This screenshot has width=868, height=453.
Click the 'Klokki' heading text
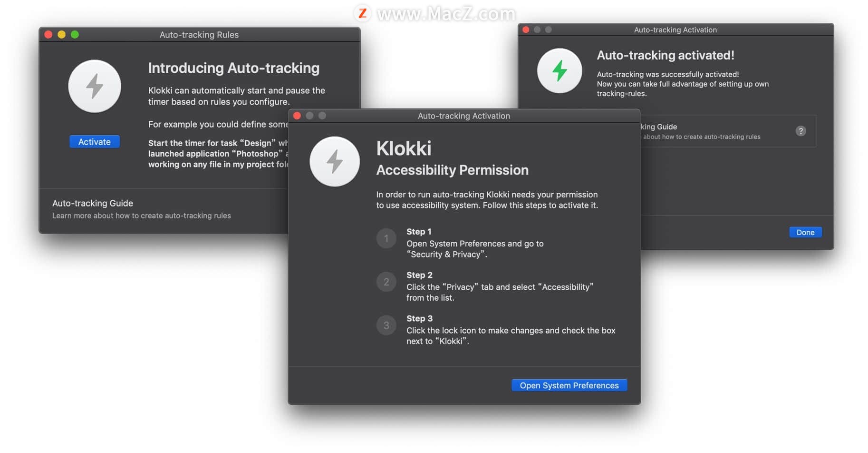coord(404,148)
